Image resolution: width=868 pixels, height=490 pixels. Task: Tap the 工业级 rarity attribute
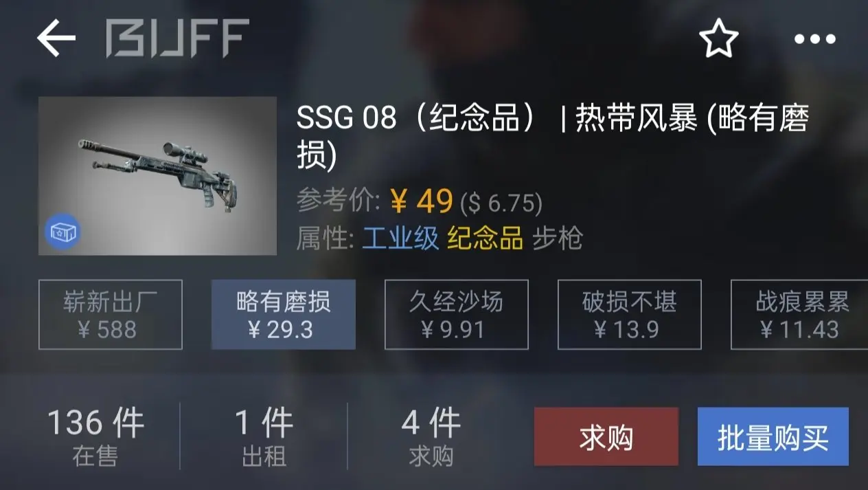[400, 239]
